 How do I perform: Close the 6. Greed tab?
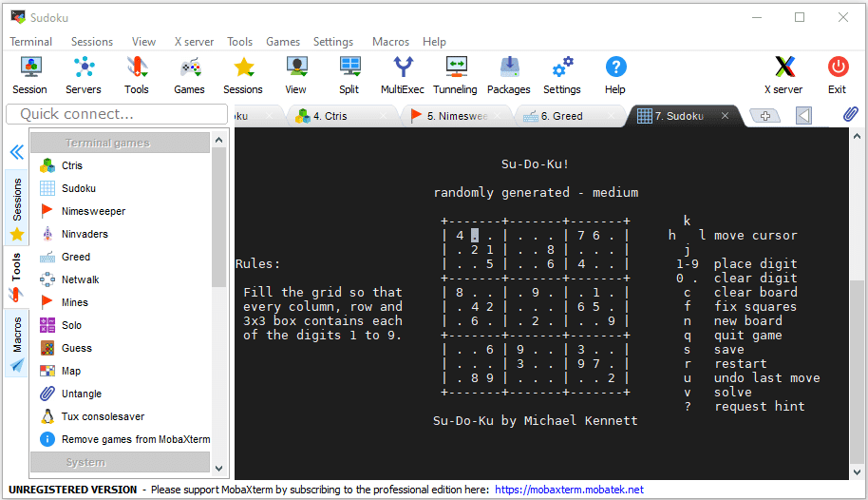(x=612, y=115)
